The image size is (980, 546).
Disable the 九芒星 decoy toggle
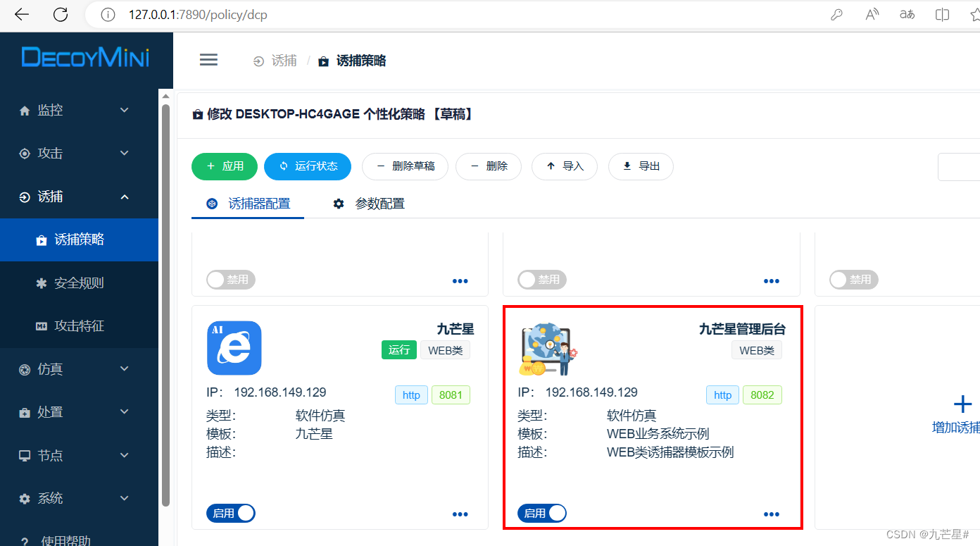(x=231, y=514)
